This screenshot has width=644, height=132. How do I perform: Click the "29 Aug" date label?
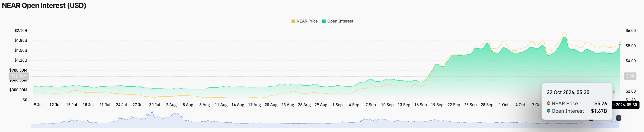pos(321,105)
